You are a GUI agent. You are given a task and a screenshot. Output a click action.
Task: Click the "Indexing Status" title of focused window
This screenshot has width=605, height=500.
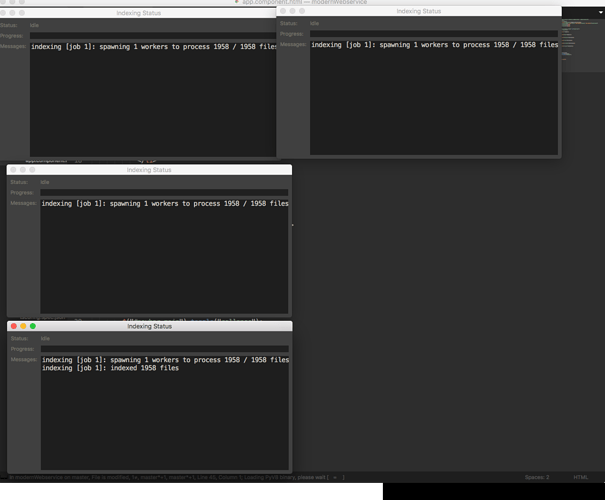(149, 326)
